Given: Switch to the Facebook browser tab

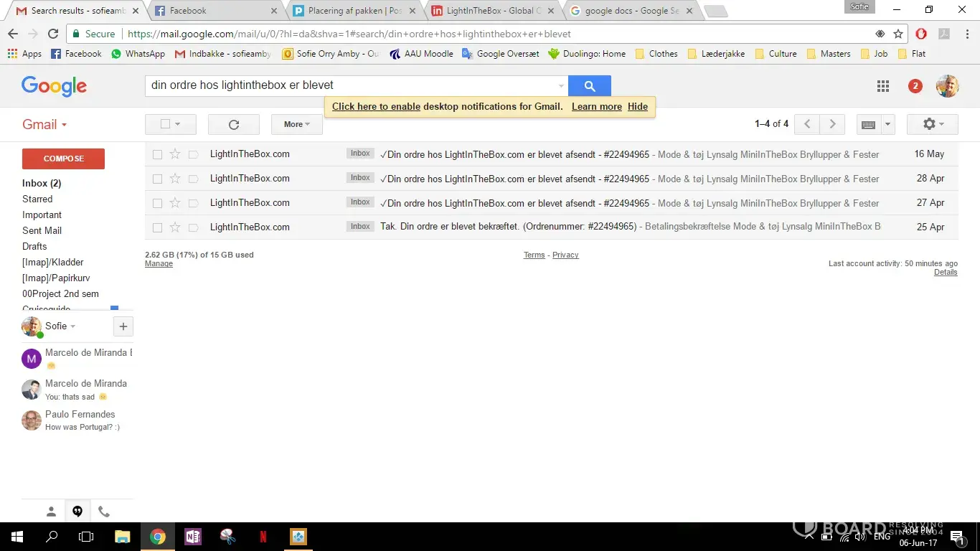Looking at the screenshot, I should tap(215, 11).
